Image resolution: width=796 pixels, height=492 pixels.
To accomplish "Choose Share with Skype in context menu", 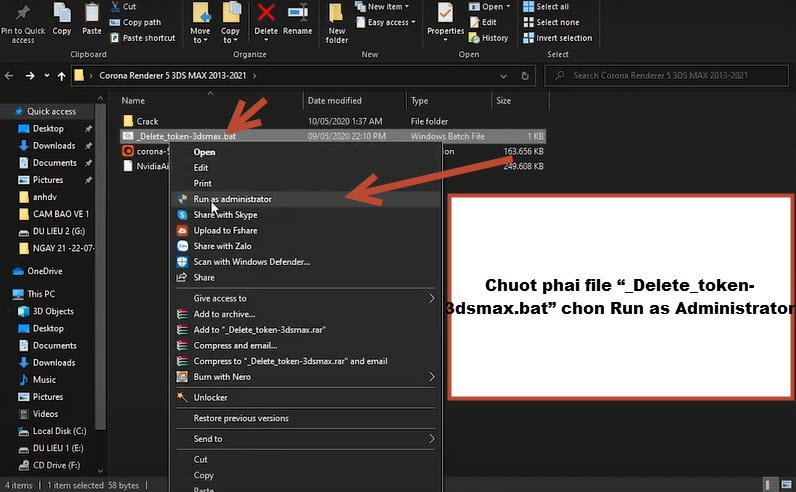I will (x=225, y=215).
